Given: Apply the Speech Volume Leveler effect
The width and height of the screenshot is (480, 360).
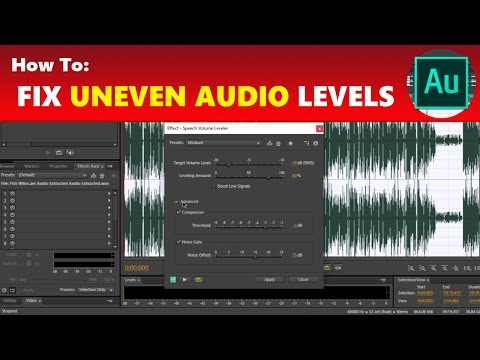Looking at the screenshot, I should point(270,279).
